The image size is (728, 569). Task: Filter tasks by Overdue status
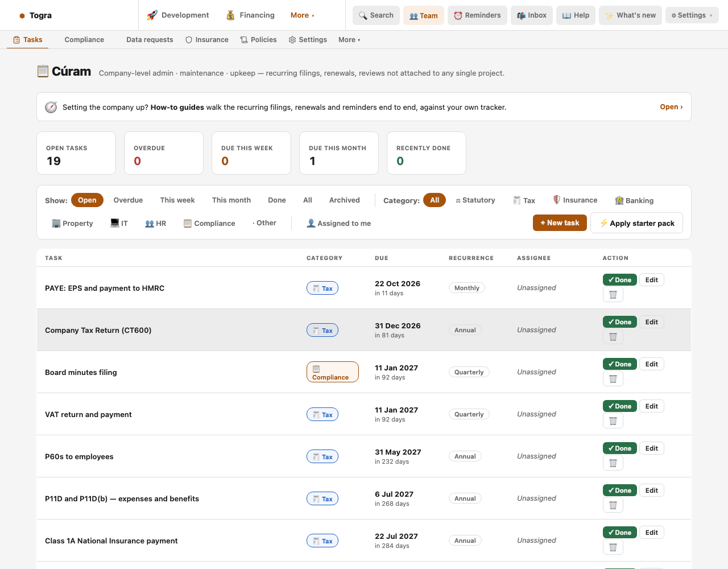(128, 200)
